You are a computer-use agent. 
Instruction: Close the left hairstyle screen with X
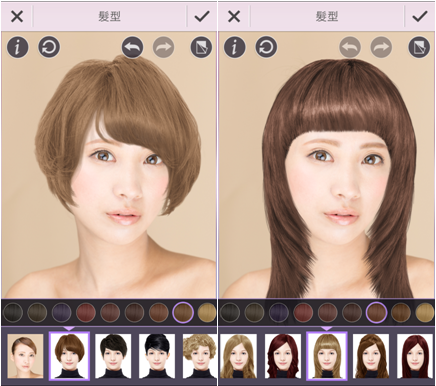[x=17, y=16]
